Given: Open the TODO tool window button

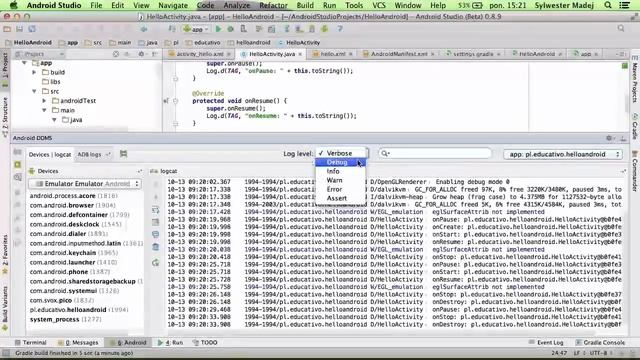Looking at the screenshot, I should pos(205,342).
